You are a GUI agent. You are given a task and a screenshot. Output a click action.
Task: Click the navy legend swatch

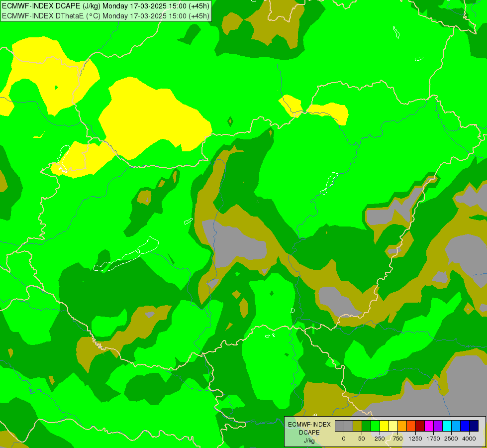474,426
